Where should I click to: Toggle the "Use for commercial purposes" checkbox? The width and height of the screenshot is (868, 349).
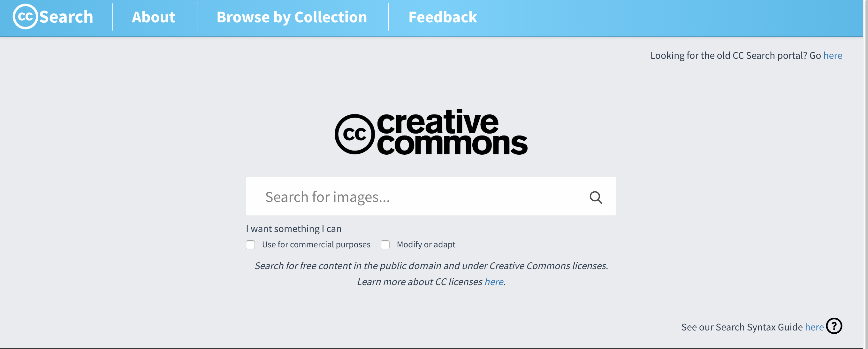[x=250, y=244]
